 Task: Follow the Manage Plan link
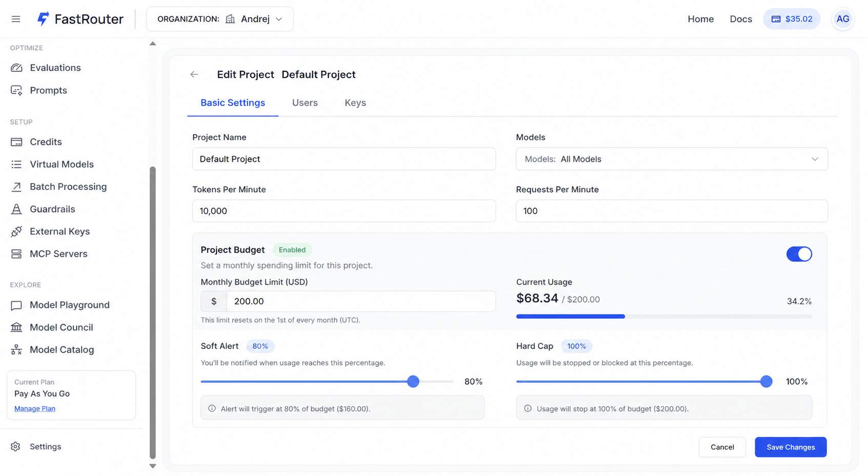pos(35,409)
